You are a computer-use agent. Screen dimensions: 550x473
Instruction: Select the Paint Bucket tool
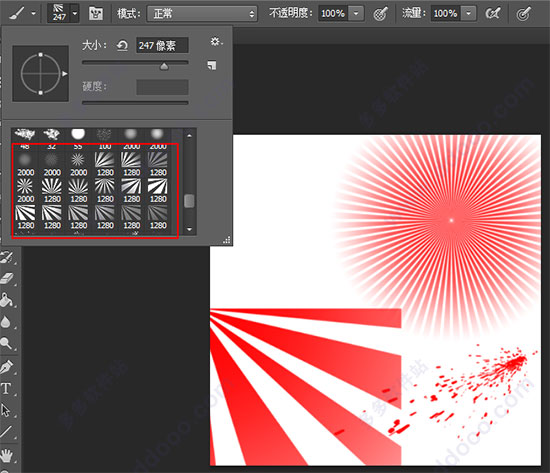pyautogui.click(x=7, y=300)
